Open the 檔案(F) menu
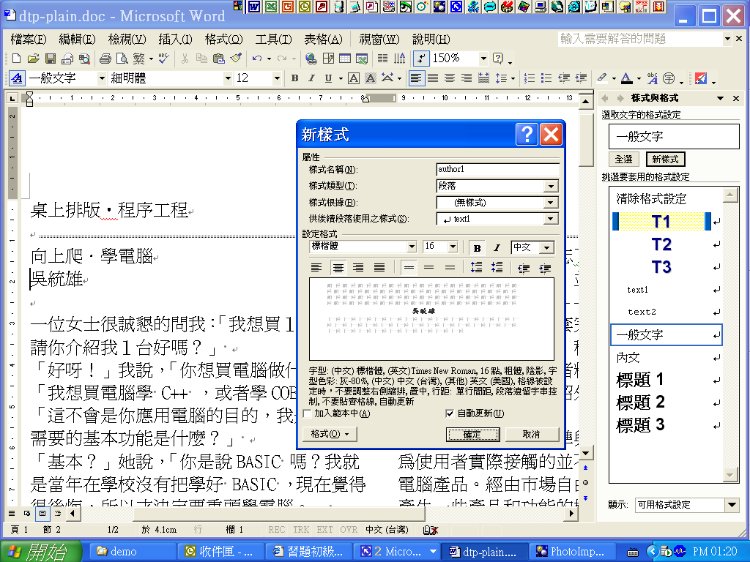Image resolution: width=750 pixels, height=562 pixels. pyautogui.click(x=28, y=39)
